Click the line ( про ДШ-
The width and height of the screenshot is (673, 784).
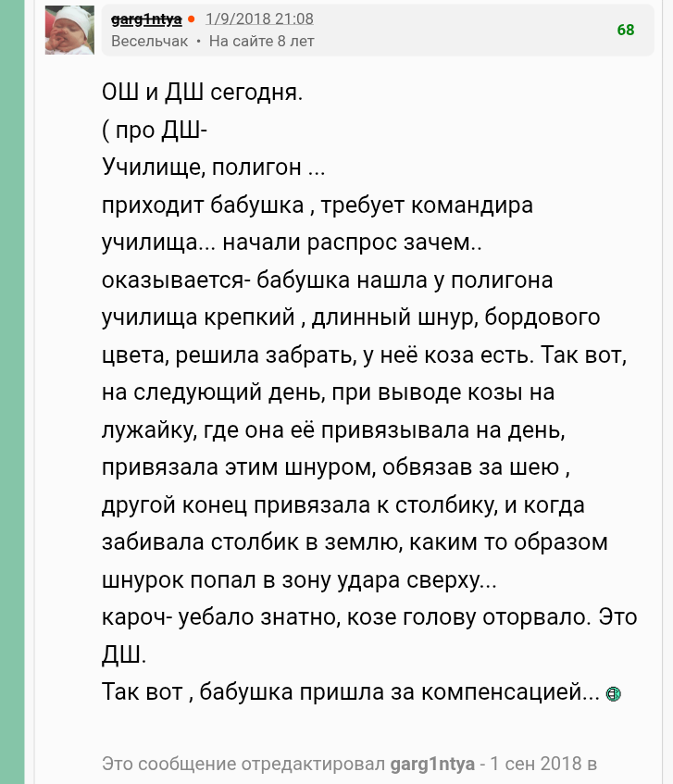point(155,131)
